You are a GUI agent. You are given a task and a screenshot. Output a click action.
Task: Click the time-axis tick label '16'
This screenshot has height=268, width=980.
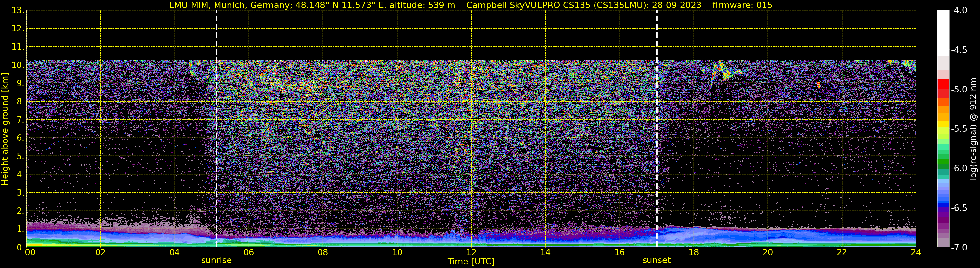pos(620,252)
